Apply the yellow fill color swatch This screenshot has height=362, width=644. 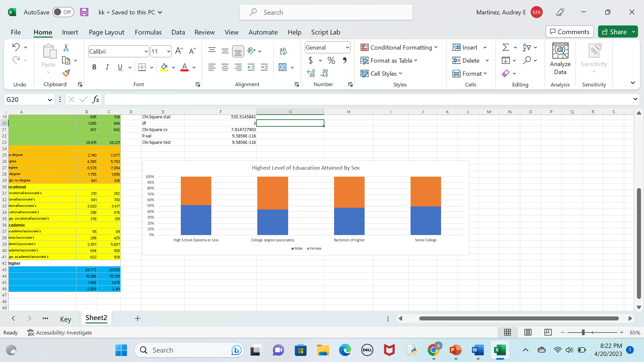[x=164, y=67]
